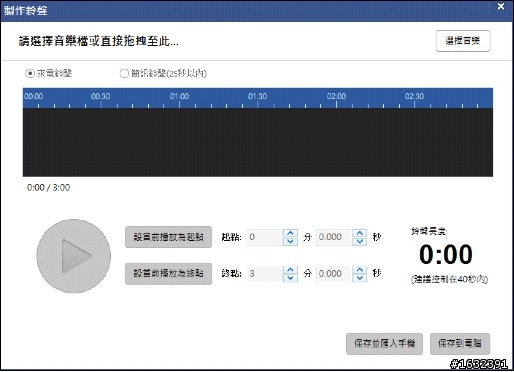Decrease the start point minutes with down arrow

[x=290, y=241]
